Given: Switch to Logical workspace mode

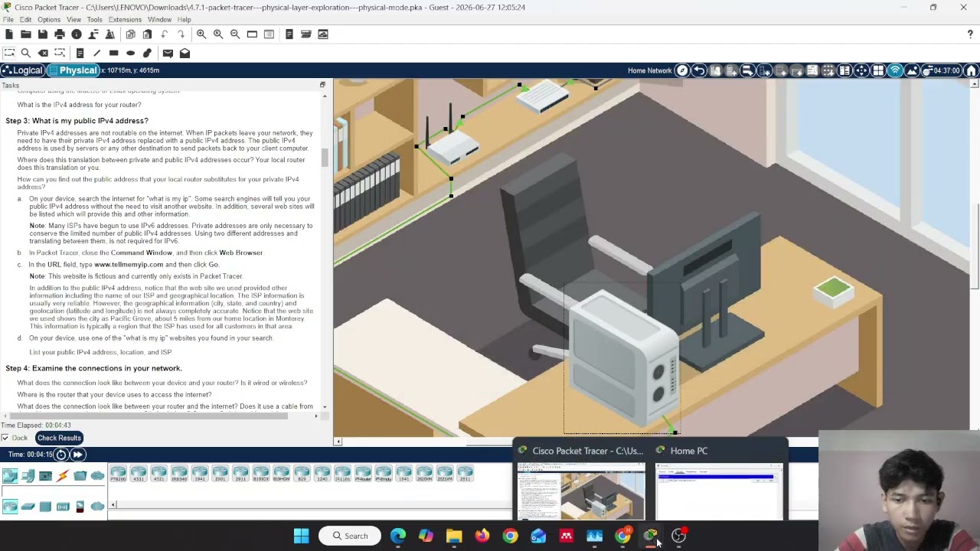Looking at the screenshot, I should click(22, 70).
